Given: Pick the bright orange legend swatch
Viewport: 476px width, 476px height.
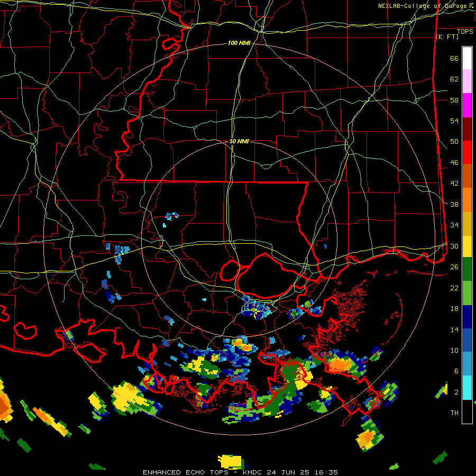Looking at the screenshot, I should (467, 200).
